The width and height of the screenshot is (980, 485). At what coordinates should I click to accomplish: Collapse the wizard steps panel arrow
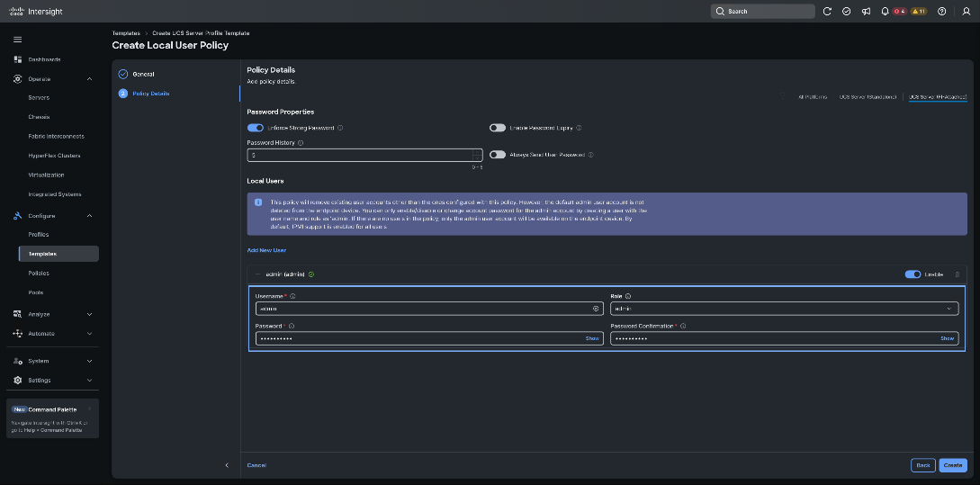(227, 465)
